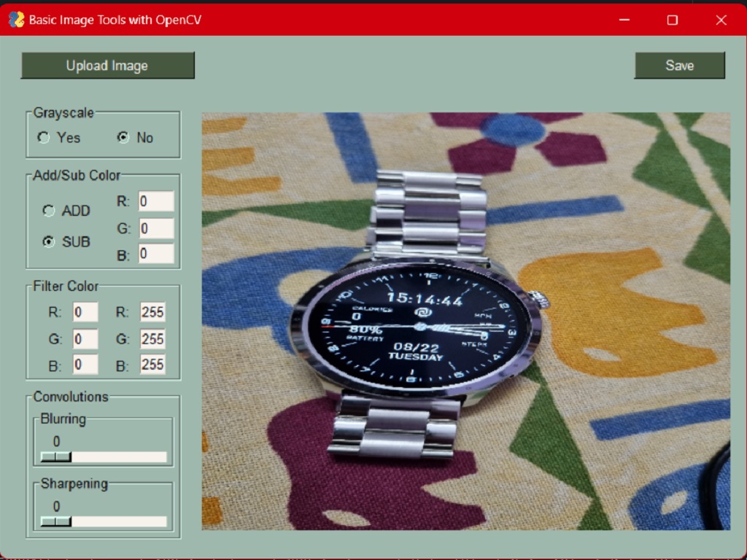The height and width of the screenshot is (560, 747).
Task: Click Filter Color upper B field showing 255
Action: tap(152, 365)
